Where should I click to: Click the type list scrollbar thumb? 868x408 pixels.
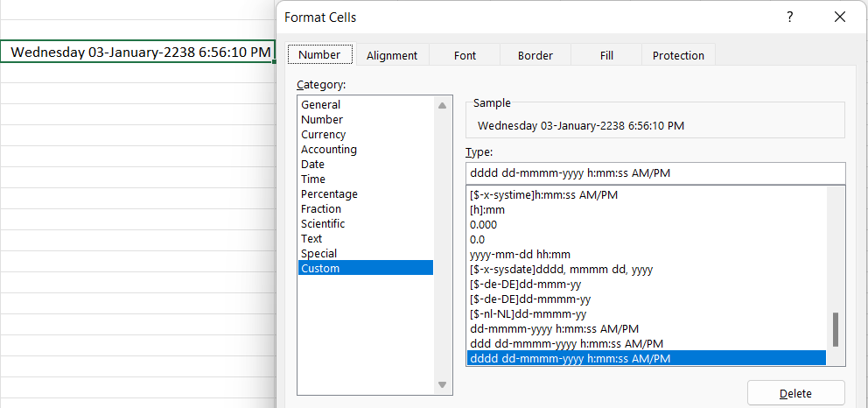tap(835, 330)
